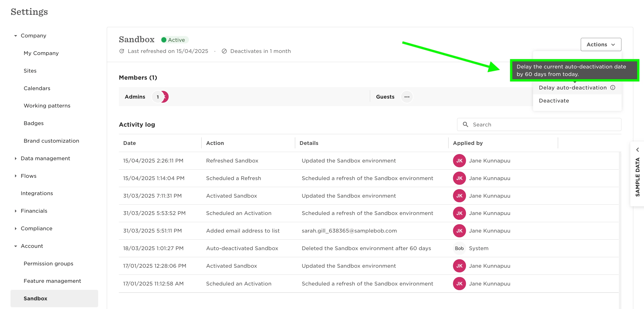Click the Details column header
This screenshot has width=644, height=309.
tap(309, 143)
